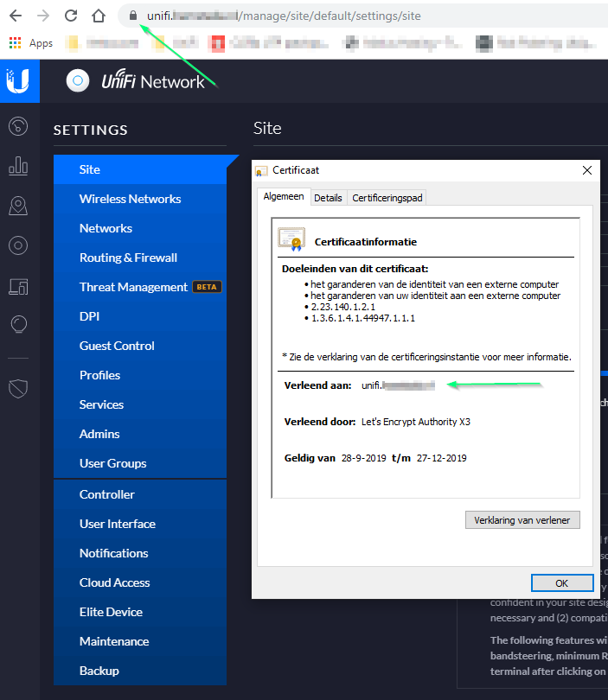
Task: Select Threat Management settings item
Action: click(133, 287)
